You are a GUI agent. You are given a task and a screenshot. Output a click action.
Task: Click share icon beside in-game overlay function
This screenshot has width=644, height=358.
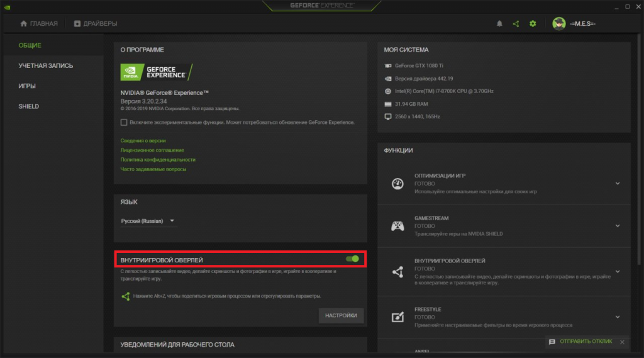397,272
